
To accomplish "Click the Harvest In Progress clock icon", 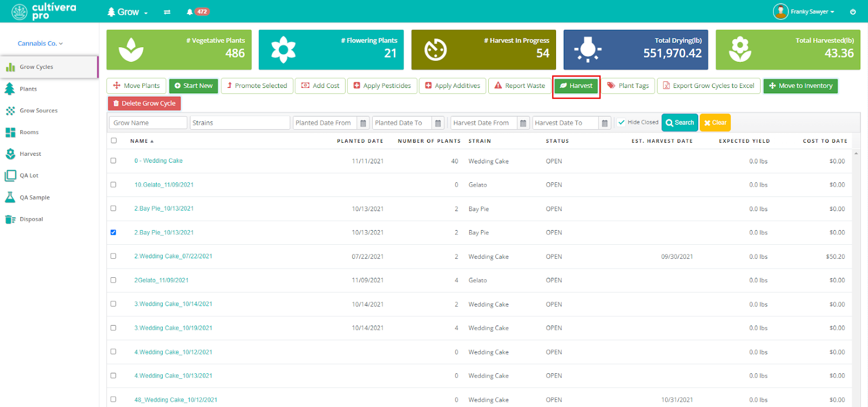I will (x=436, y=50).
